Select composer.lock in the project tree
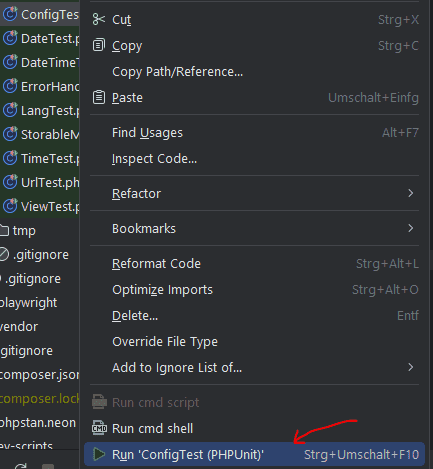The width and height of the screenshot is (433, 469). 40,398
